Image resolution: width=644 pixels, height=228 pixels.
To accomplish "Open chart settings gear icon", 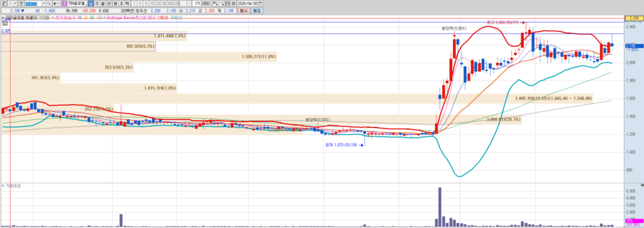I will tap(233, 3).
